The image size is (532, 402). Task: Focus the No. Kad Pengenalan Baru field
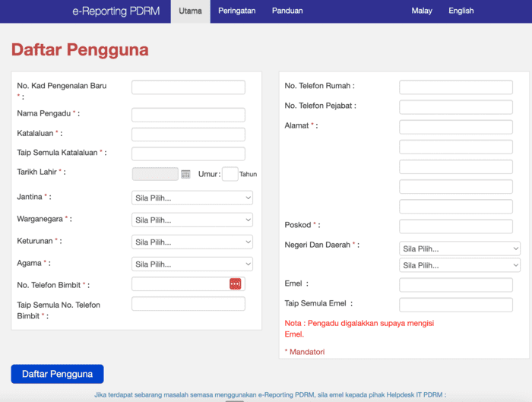pyautogui.click(x=188, y=87)
